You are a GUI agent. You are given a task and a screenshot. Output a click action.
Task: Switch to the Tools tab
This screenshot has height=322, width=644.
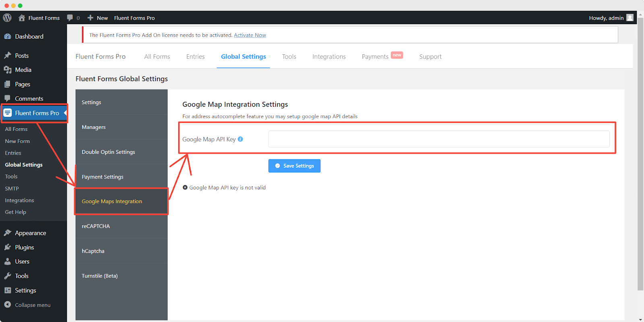(x=289, y=56)
